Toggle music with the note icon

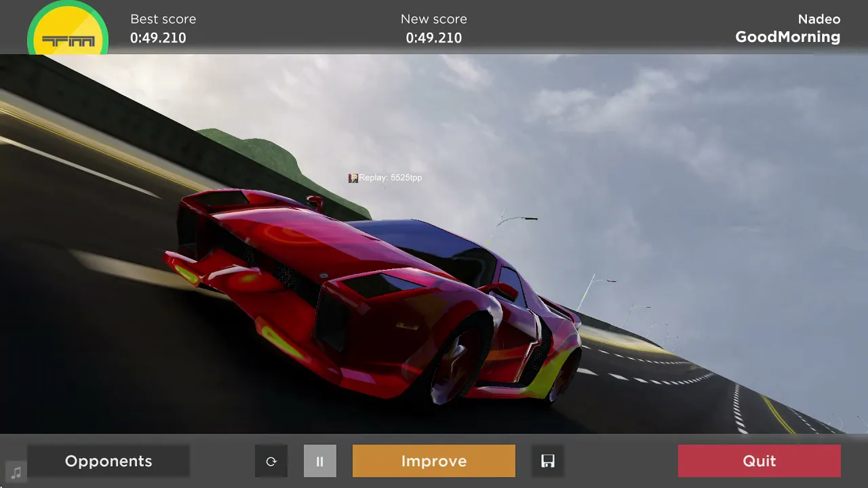point(16,472)
